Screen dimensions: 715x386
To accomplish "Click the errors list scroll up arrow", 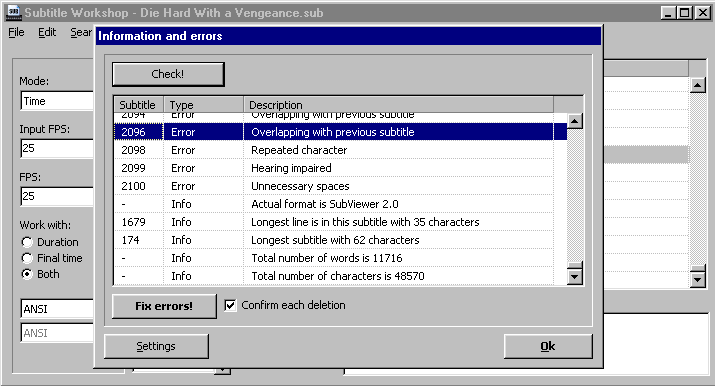I will [x=575, y=121].
